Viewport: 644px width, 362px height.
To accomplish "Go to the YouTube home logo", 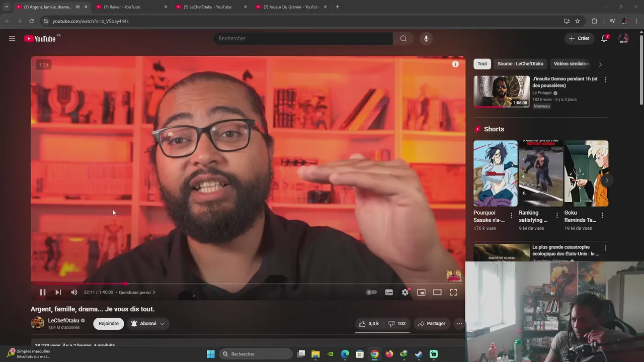I will [x=40, y=39].
